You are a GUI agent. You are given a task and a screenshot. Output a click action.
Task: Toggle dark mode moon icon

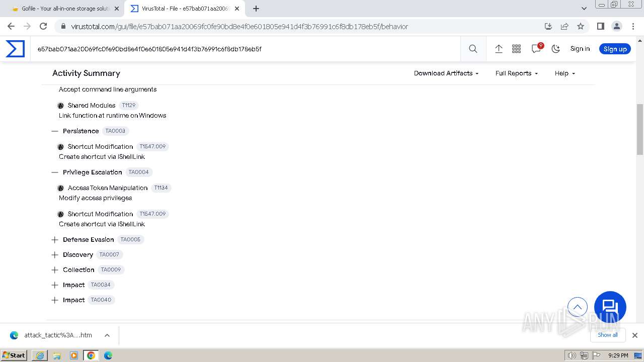coord(556,49)
